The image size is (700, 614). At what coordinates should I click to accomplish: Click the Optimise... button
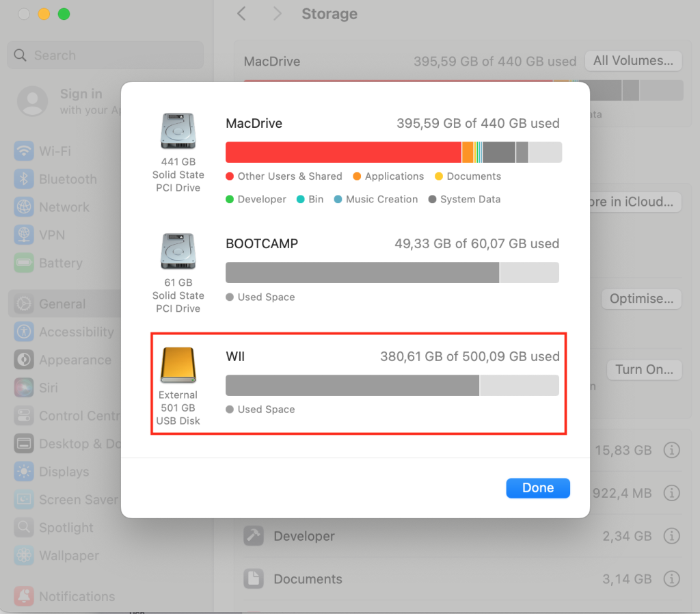641,299
